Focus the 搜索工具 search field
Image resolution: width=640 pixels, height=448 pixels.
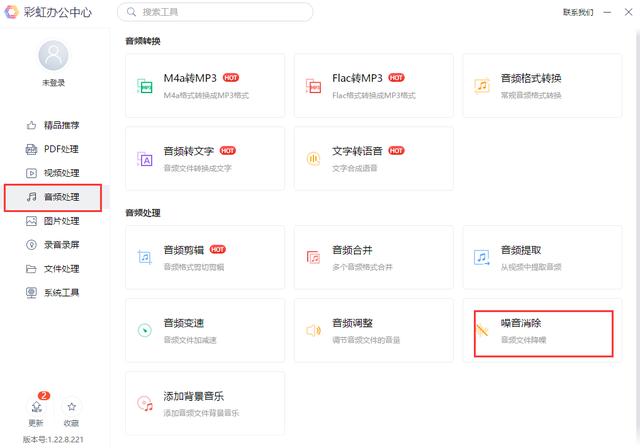tap(215, 12)
